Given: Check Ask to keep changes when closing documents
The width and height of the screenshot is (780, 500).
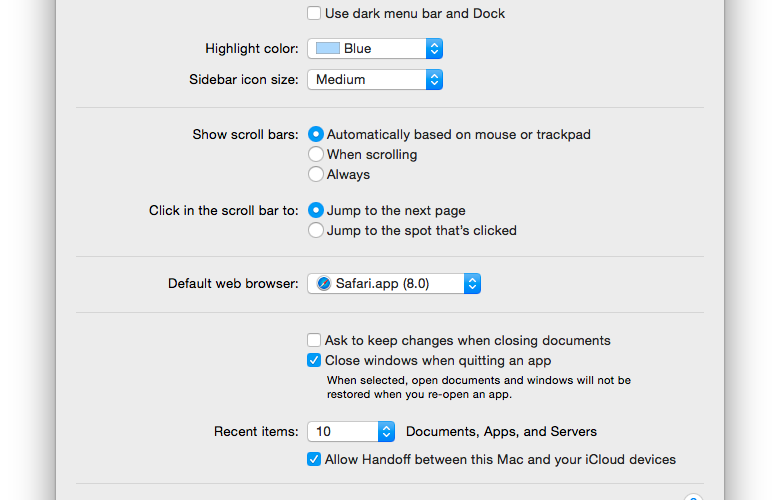Looking at the screenshot, I should pyautogui.click(x=314, y=340).
